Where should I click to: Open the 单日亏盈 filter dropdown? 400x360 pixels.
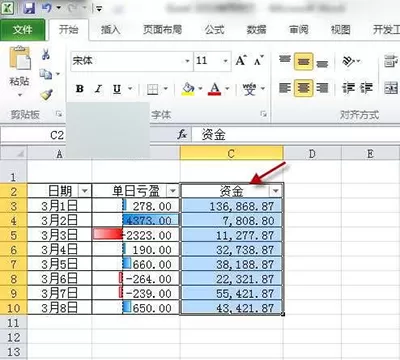coord(173,191)
